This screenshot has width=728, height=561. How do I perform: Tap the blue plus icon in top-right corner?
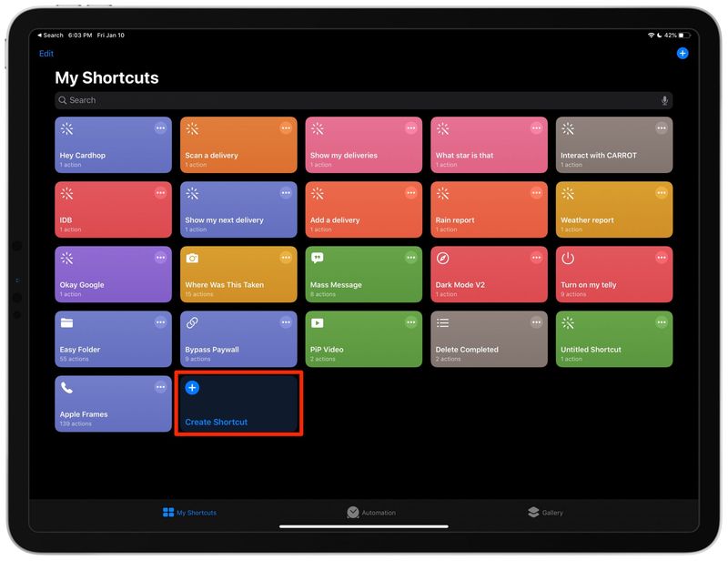point(682,54)
